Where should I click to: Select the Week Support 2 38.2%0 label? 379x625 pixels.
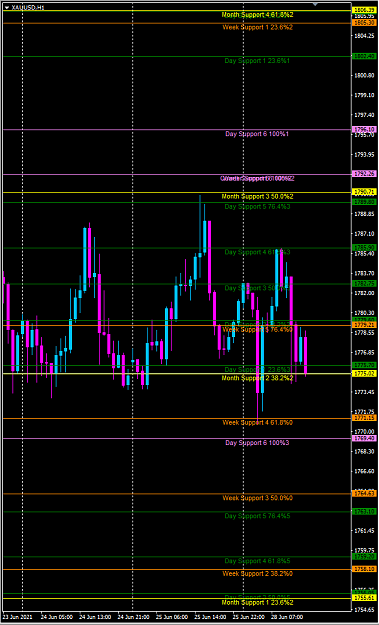pos(257,573)
